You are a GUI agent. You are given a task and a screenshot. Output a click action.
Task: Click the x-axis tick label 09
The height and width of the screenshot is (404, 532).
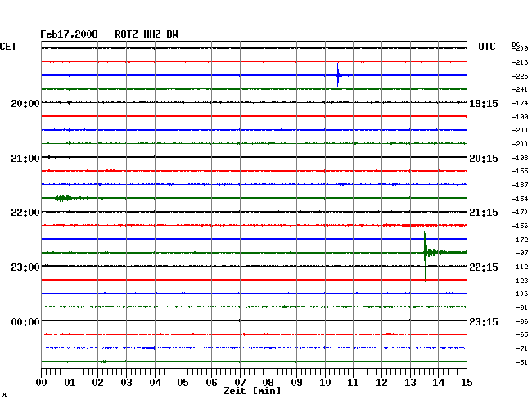(x=296, y=382)
